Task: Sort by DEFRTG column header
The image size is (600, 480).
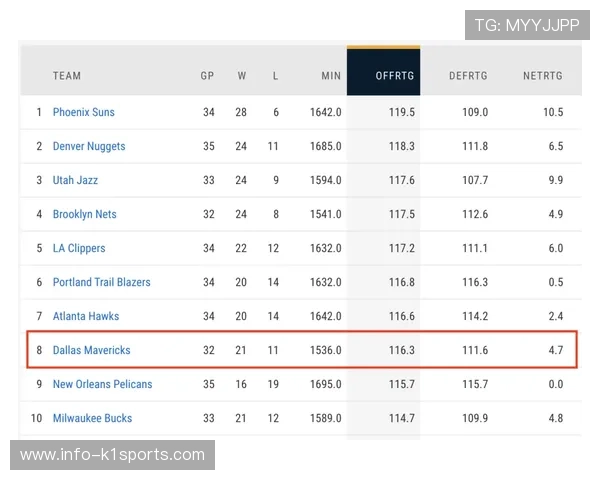Action: point(468,76)
